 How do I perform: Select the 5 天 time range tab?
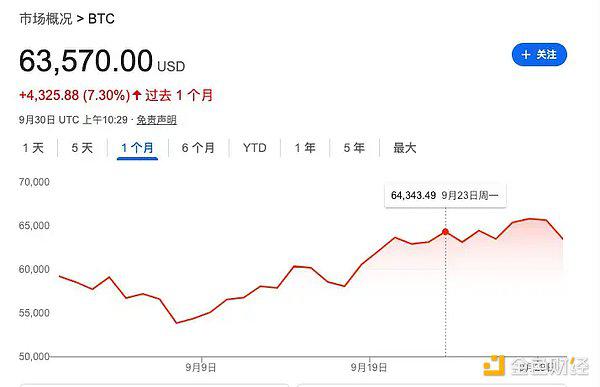[82, 148]
